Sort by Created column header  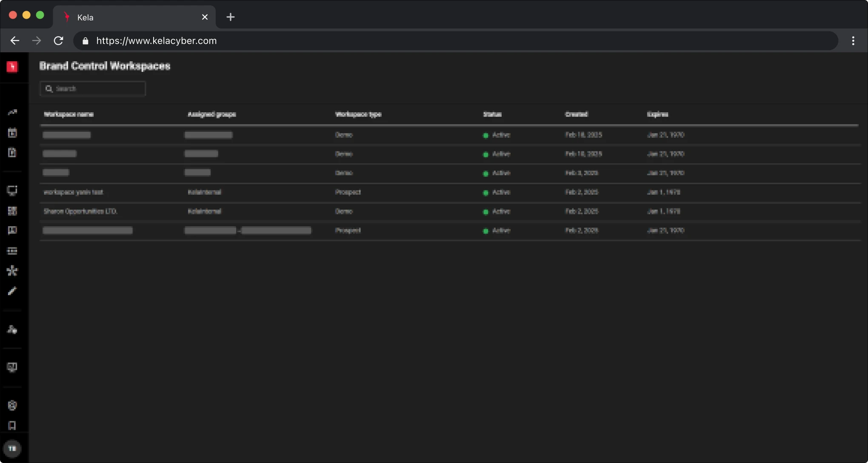[576, 114]
